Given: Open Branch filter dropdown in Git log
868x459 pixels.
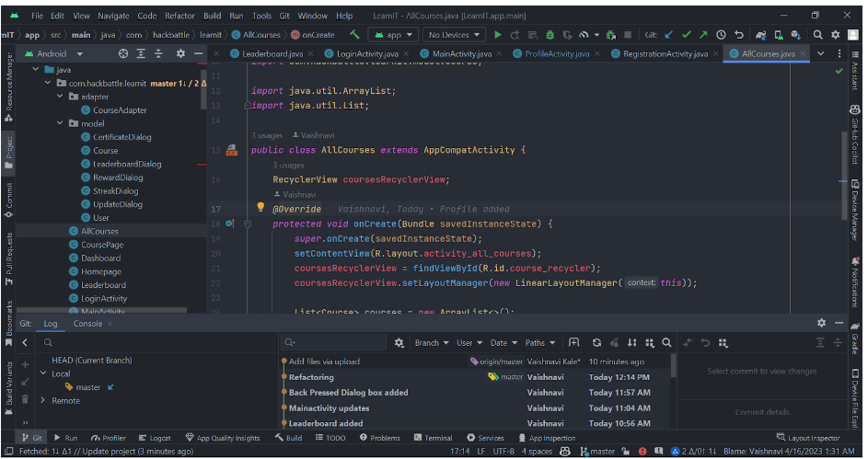Looking at the screenshot, I should pyautogui.click(x=432, y=343).
